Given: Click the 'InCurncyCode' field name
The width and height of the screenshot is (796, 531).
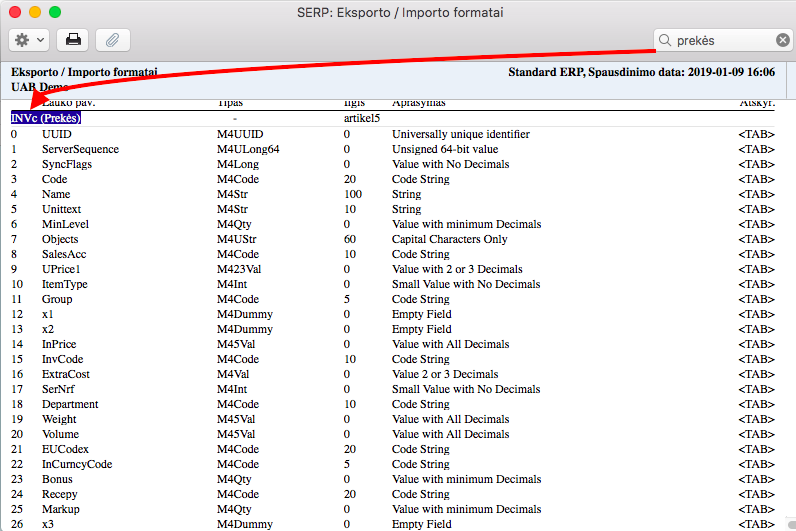Looking at the screenshot, I should pos(77,464).
